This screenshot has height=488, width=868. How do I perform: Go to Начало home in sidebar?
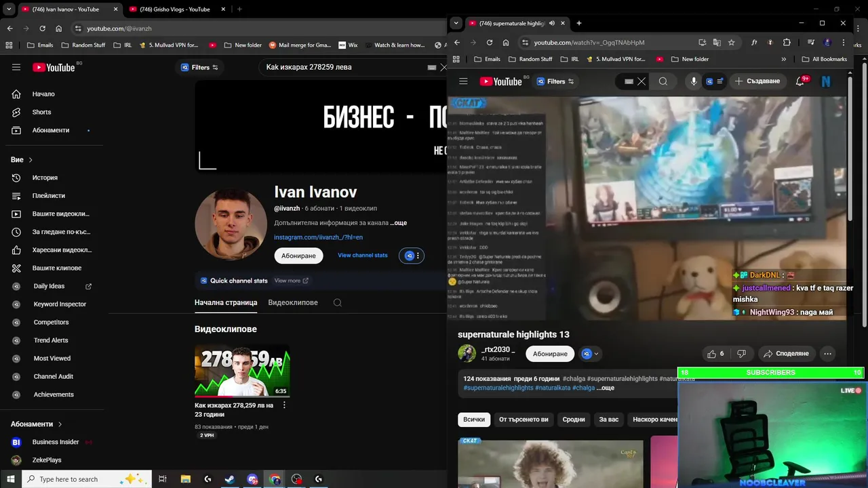point(44,94)
